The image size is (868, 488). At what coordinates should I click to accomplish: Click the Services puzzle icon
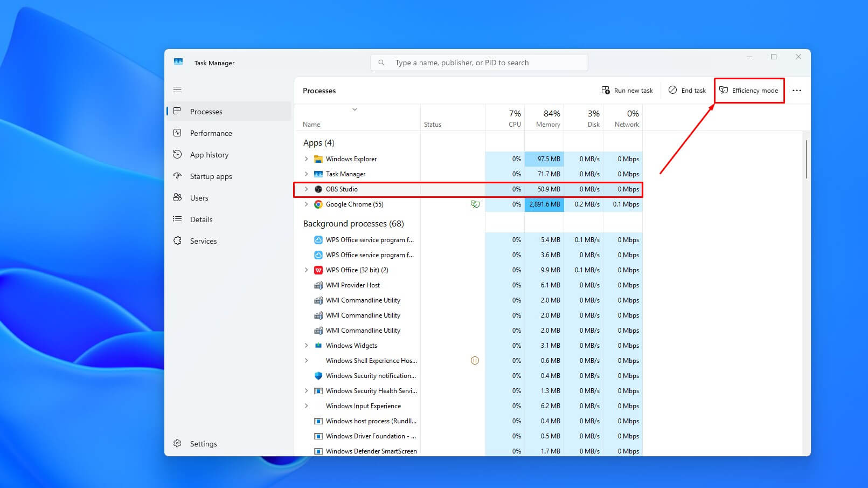[x=177, y=240]
